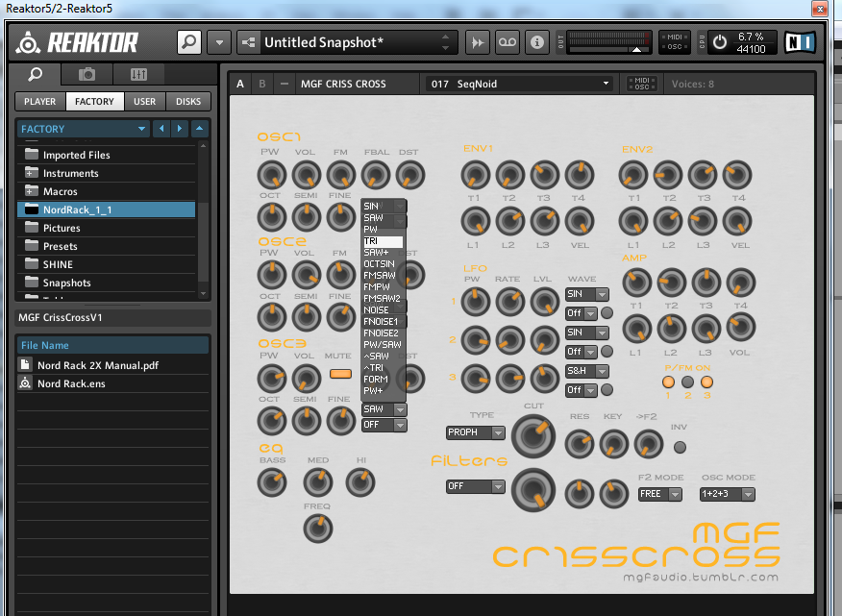Choose TRI in the open waveform list

tap(383, 241)
